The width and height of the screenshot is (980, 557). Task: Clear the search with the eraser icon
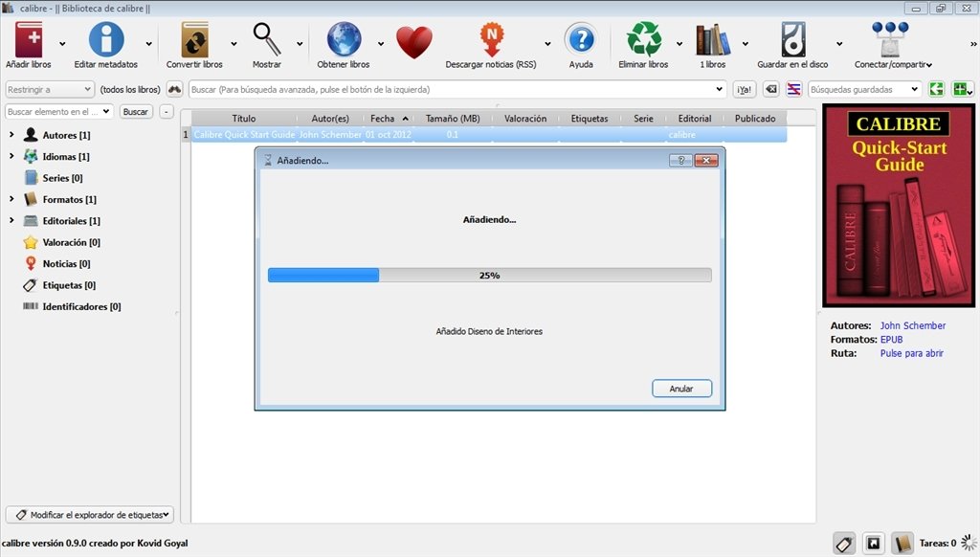pos(771,89)
